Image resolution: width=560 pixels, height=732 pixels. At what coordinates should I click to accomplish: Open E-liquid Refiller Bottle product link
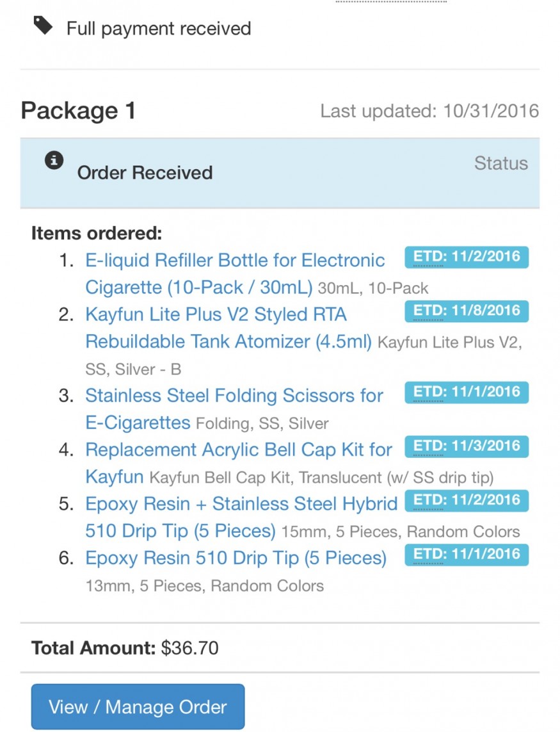tap(235, 261)
